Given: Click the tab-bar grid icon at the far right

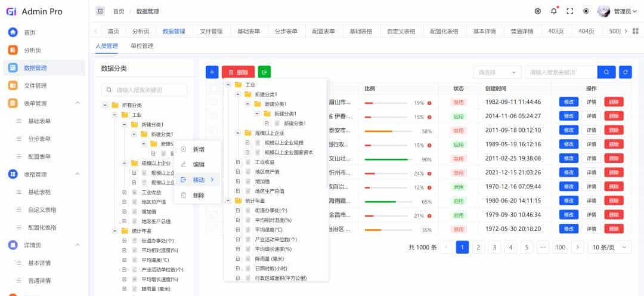Looking at the screenshot, I should (636, 31).
